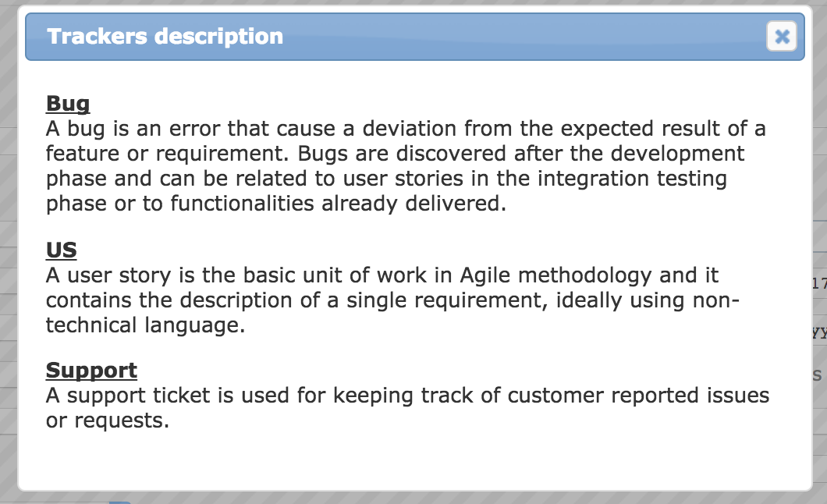Screen dimensions: 827x504
Task: Click the underlined US heading
Action: (61, 250)
